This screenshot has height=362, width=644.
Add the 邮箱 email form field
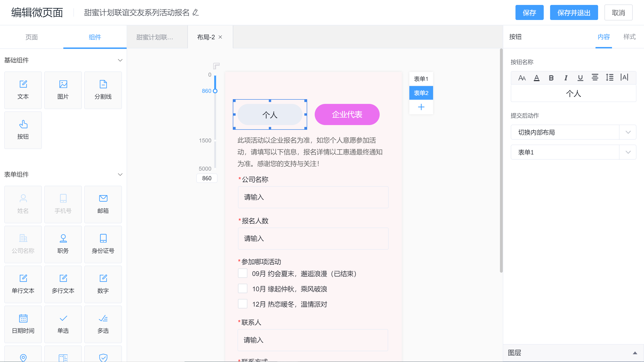point(103,204)
